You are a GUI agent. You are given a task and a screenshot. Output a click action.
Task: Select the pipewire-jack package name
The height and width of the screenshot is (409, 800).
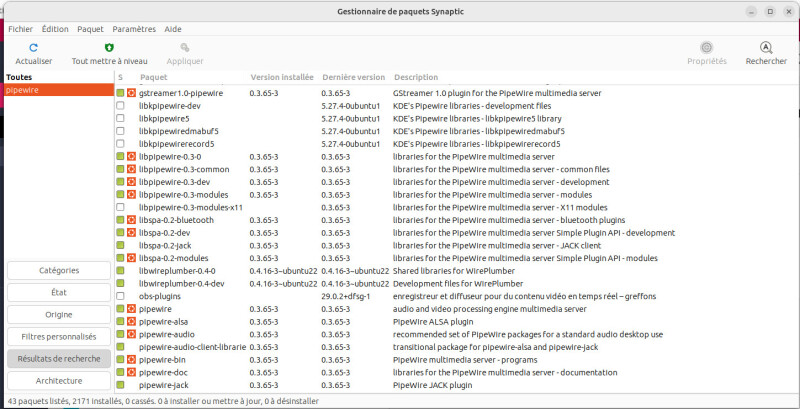164,385
